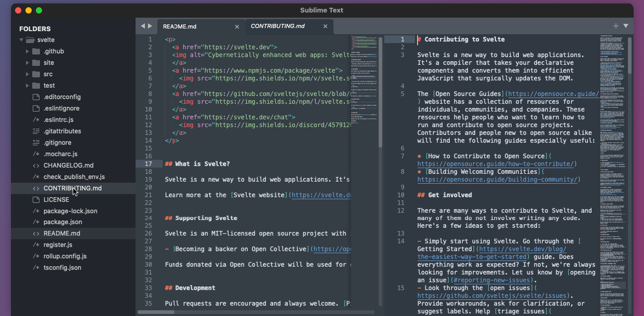Viewport: 644px width, 316px height.
Task: Open the tab list dropdown at top right
Action: pyautogui.click(x=625, y=25)
